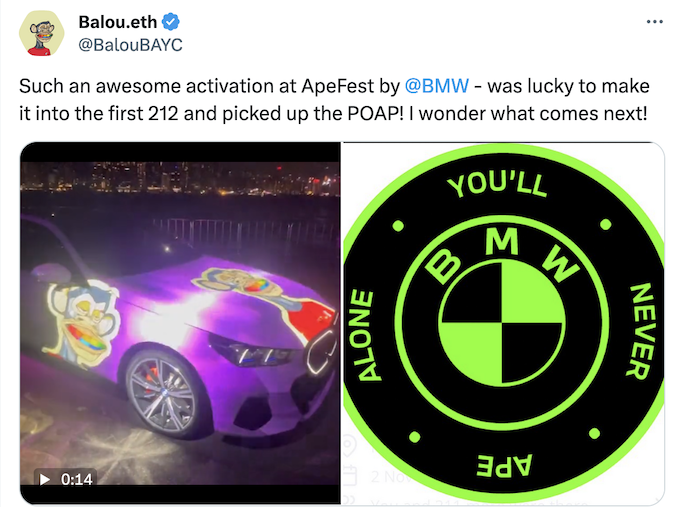Click the car's front alloy wheel
Screen dimensions: 683x507
pos(162,392)
